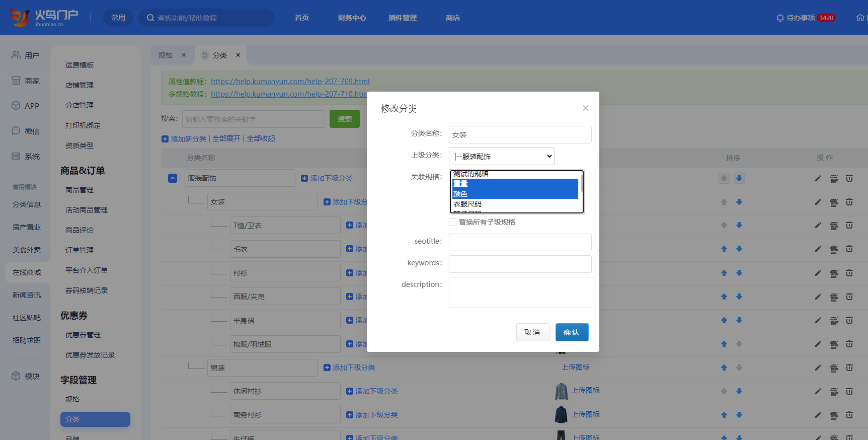Click 全部收起 link

(x=261, y=138)
